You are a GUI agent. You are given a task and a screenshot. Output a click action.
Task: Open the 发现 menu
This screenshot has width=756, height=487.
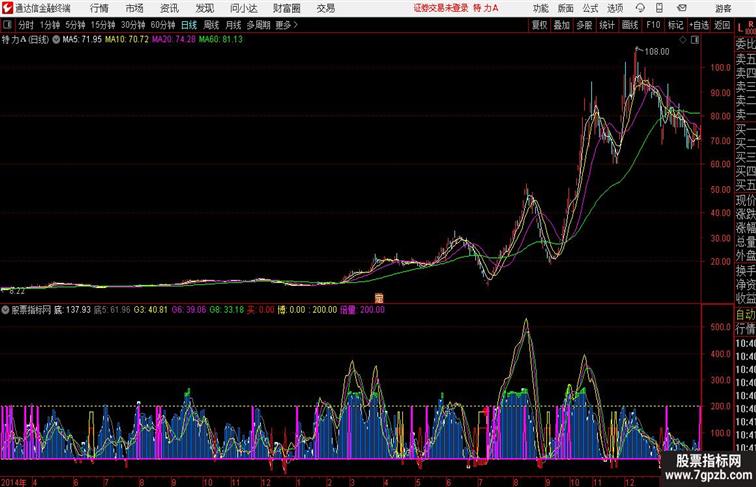(x=204, y=8)
